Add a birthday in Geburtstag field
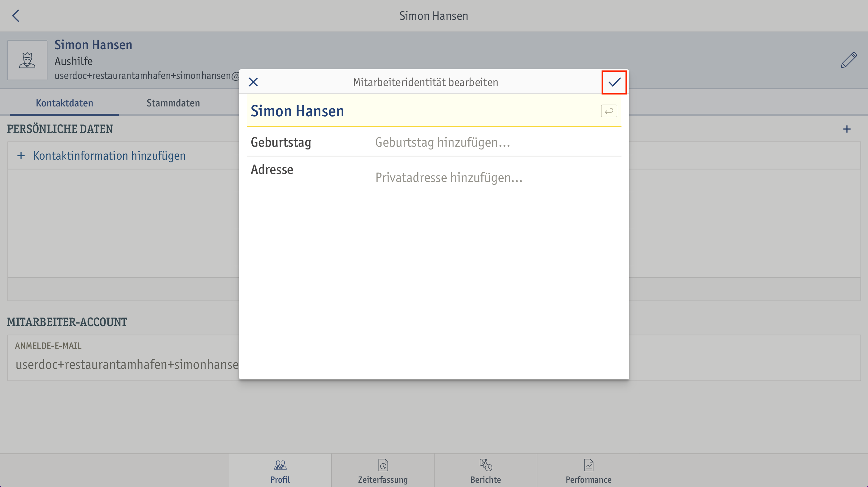This screenshot has height=487, width=868. (x=442, y=142)
